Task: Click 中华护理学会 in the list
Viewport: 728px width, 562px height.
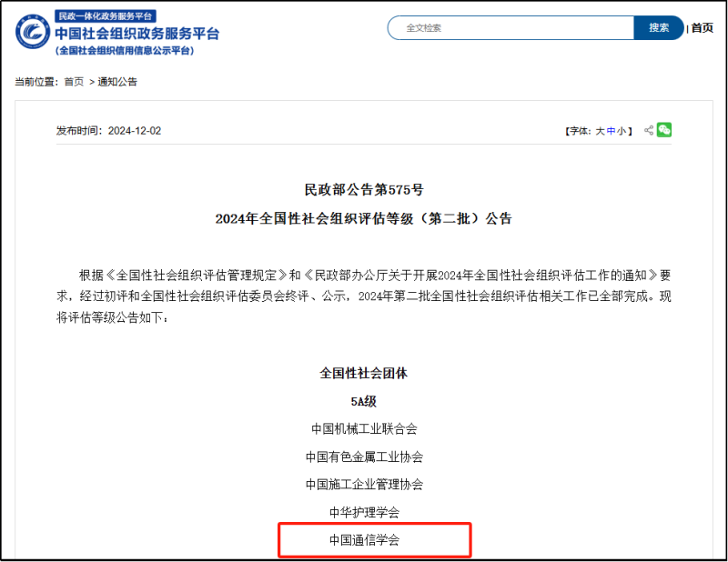Action: tap(364, 512)
